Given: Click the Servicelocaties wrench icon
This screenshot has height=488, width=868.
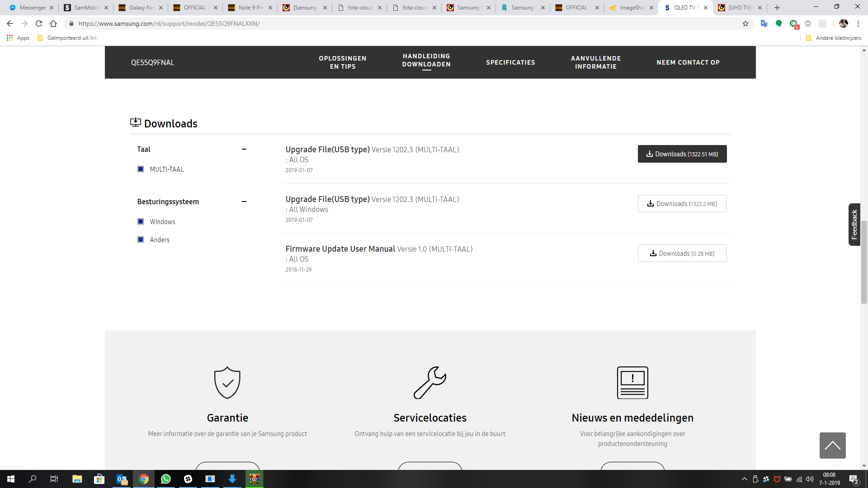Looking at the screenshot, I should tap(430, 383).
